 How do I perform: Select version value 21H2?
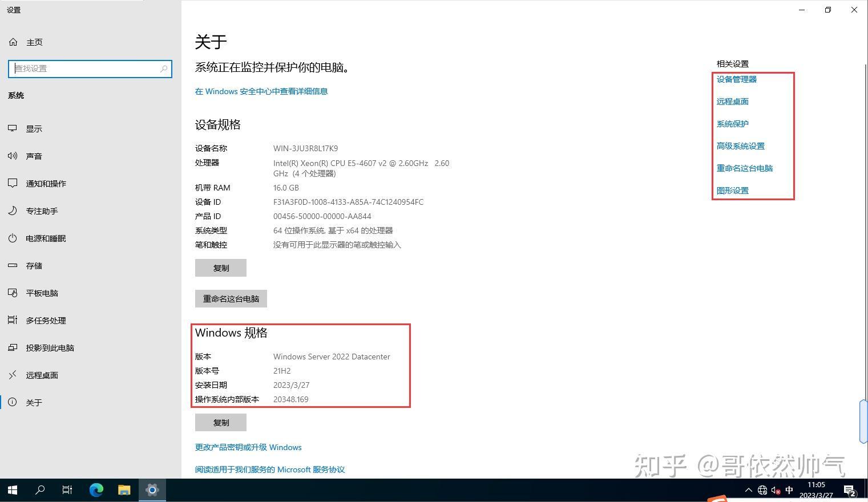click(282, 371)
